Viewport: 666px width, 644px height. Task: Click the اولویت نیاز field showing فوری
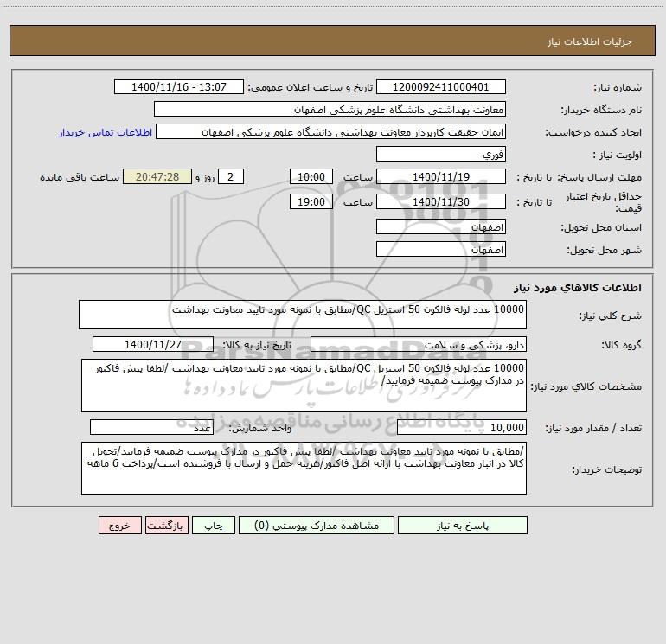(441, 154)
